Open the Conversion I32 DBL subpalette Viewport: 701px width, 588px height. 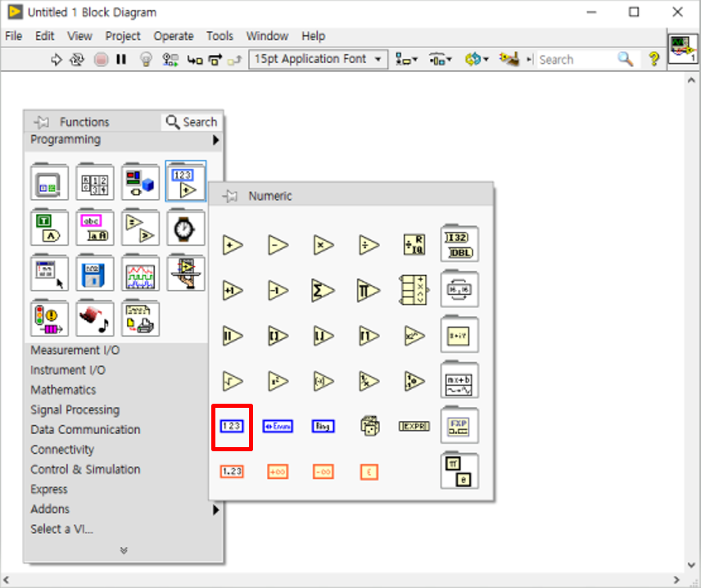pos(459,244)
